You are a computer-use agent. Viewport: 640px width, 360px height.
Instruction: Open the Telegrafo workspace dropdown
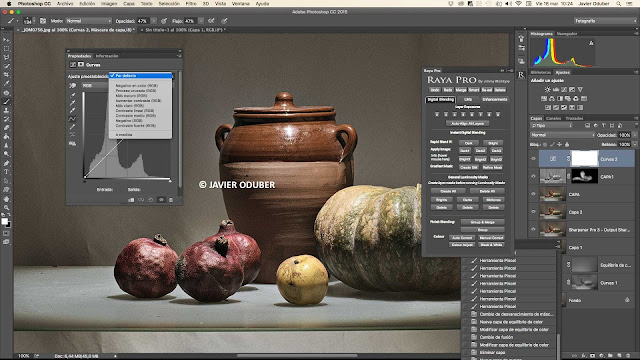click(x=604, y=20)
